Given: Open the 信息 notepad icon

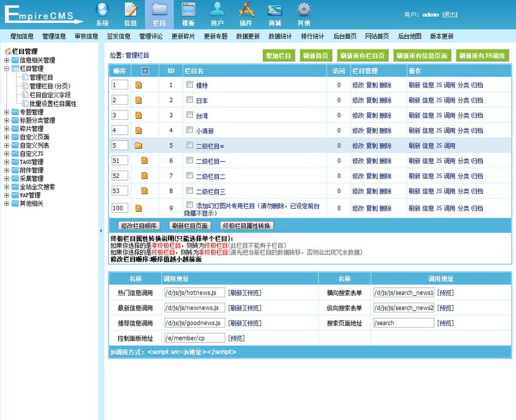Looking at the screenshot, I should [x=131, y=10].
